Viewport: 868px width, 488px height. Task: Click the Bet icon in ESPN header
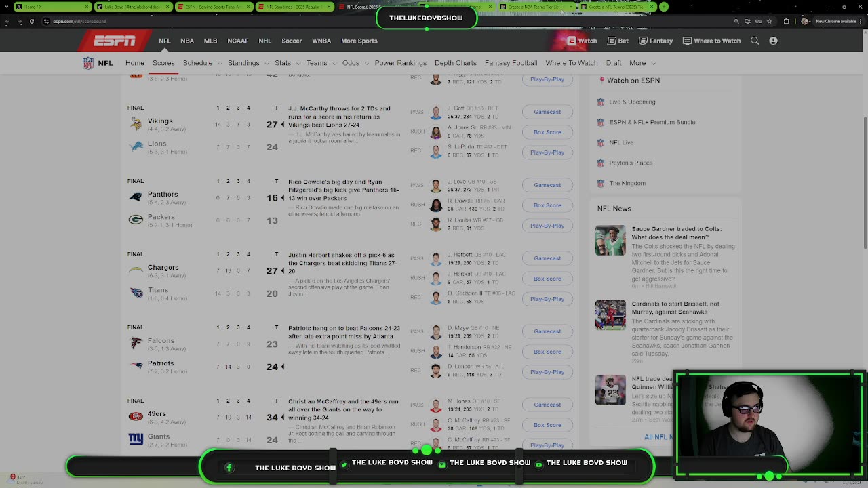point(612,41)
